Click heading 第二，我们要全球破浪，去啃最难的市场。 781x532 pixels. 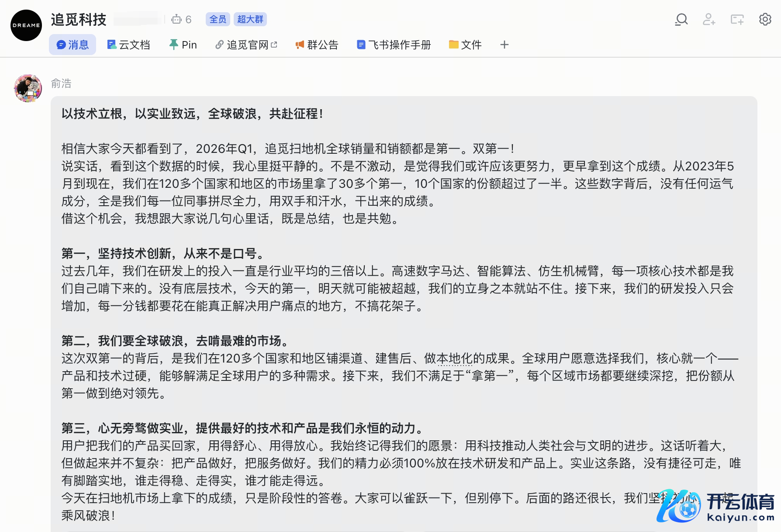(175, 341)
